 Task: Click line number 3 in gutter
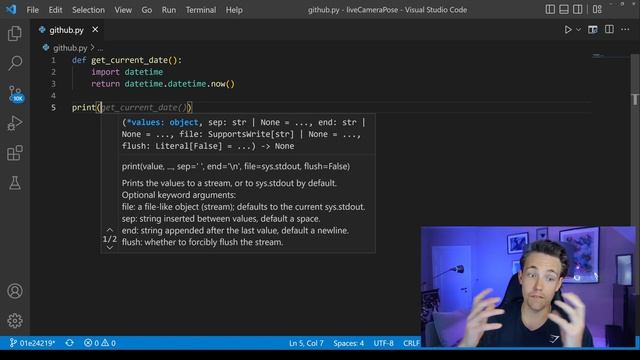coord(53,84)
